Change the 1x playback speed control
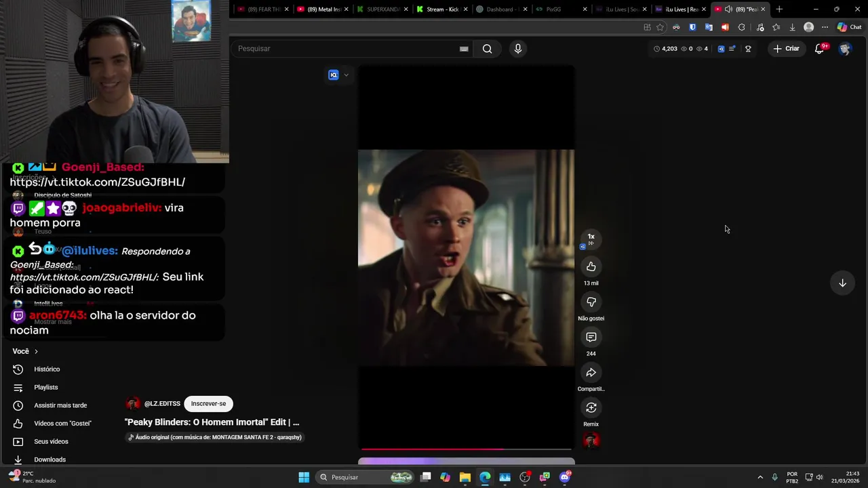Screen dimensions: 868x488 coord(591,239)
